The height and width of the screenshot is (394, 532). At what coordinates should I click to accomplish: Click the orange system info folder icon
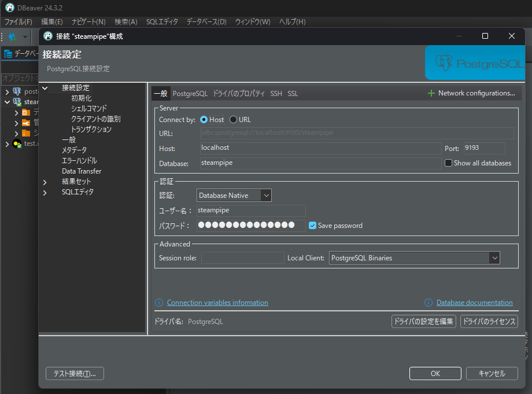point(26,134)
